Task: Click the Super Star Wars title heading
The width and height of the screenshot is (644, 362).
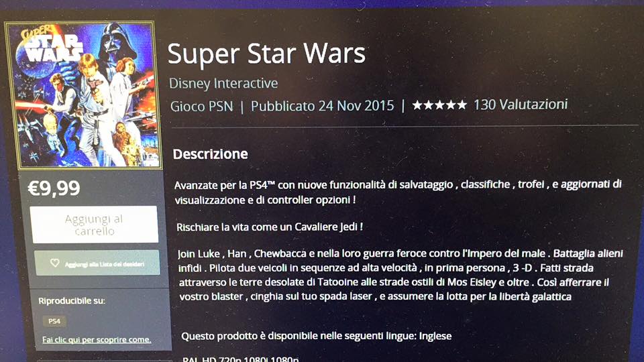Action: click(266, 54)
